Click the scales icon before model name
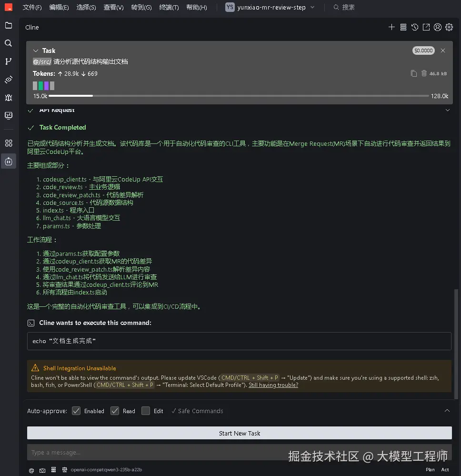This screenshot has width=461, height=476. pyautogui.click(x=65, y=470)
